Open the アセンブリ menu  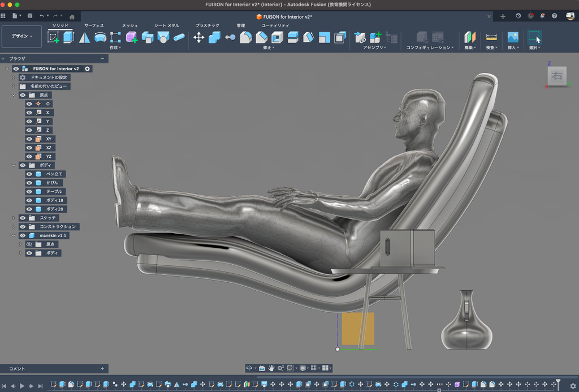(x=375, y=48)
